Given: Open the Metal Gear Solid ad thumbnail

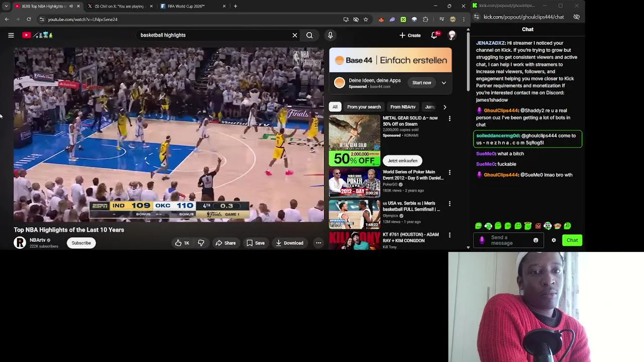Looking at the screenshot, I should pos(355,140).
